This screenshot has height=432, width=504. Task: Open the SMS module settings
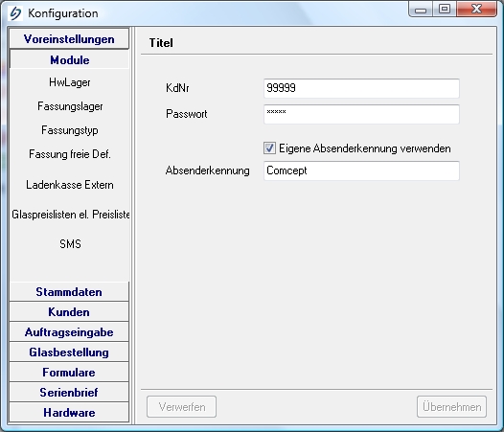pyautogui.click(x=70, y=244)
